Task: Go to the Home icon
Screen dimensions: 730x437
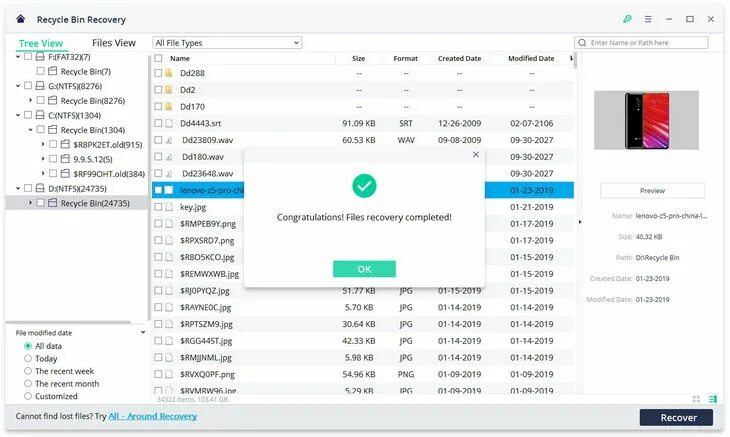Action: (x=20, y=19)
